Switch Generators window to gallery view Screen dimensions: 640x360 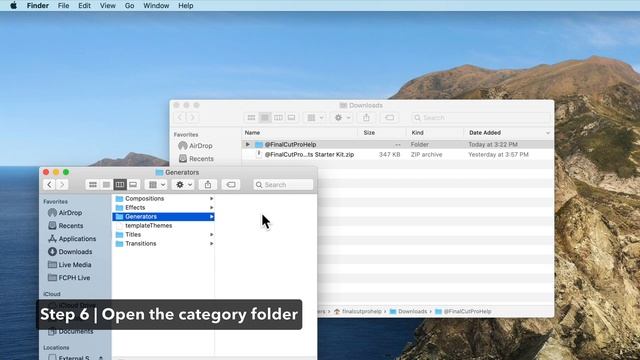tap(133, 184)
